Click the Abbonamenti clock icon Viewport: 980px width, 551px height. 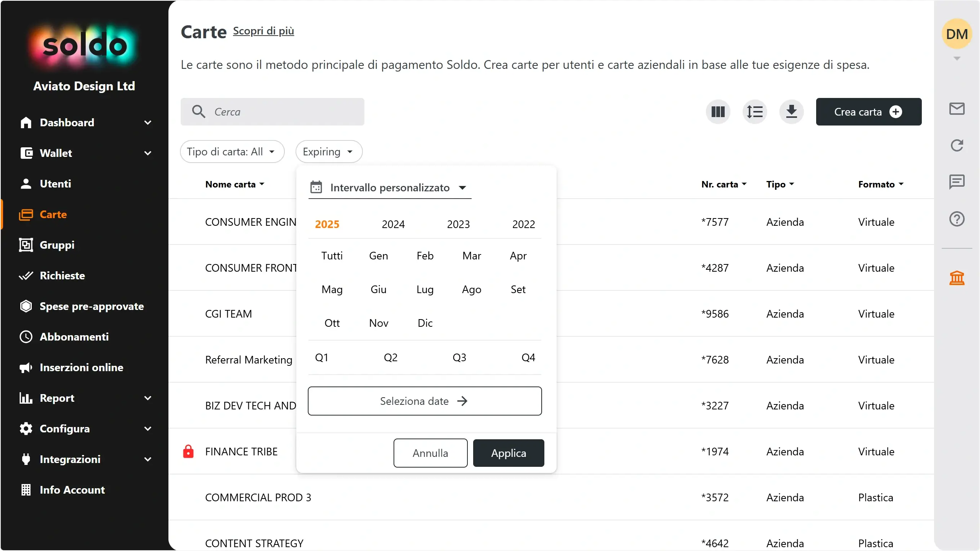coord(26,337)
